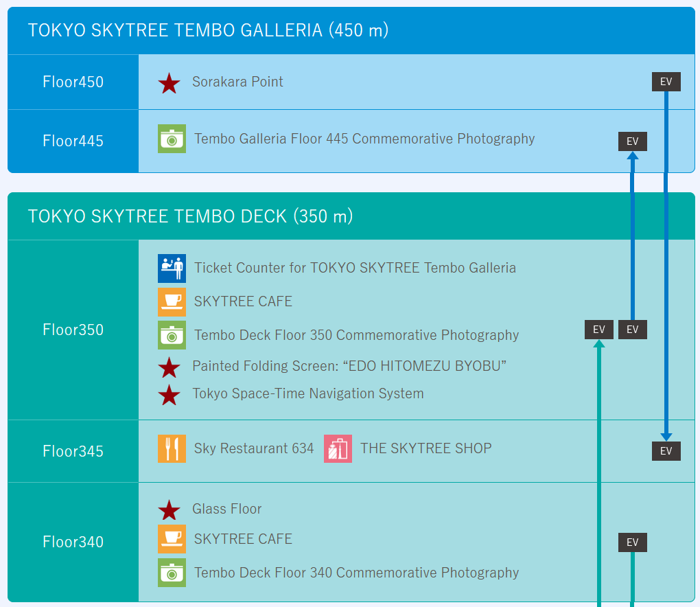Click the fork and knife restaurant icon
The height and width of the screenshot is (607, 700).
(x=172, y=448)
